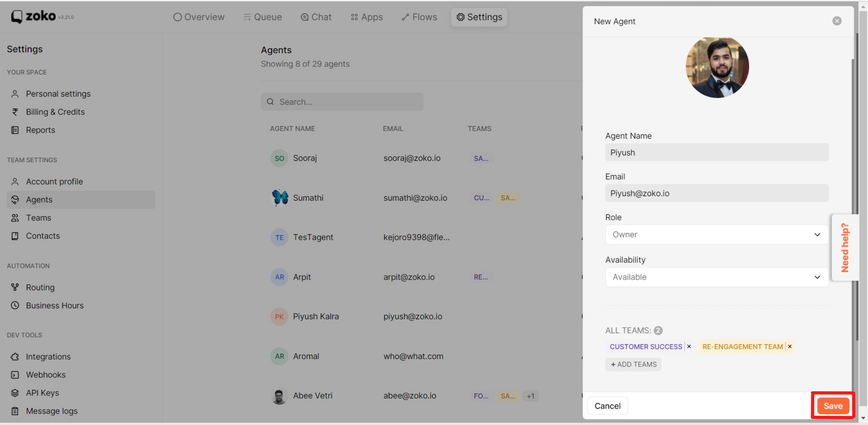Screen dimensions: 868x425
Task: Click Arpit's AR avatar
Action: 279,277
